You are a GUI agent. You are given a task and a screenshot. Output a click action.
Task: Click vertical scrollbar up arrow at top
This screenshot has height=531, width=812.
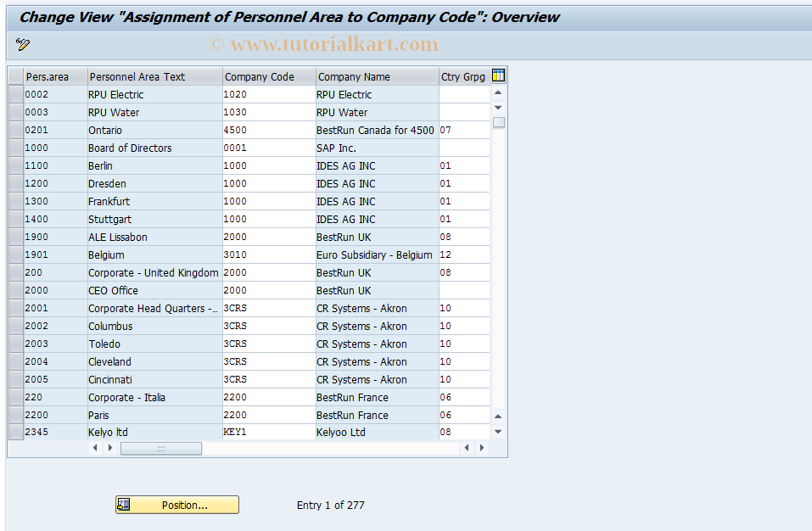[498, 92]
